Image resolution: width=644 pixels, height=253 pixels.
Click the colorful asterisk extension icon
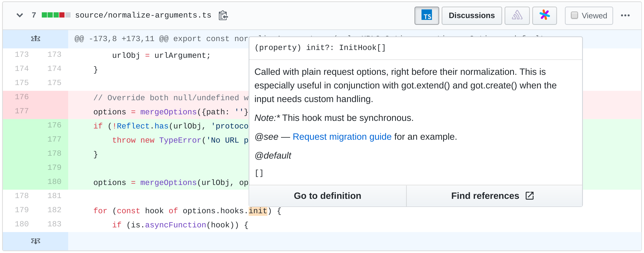click(545, 15)
